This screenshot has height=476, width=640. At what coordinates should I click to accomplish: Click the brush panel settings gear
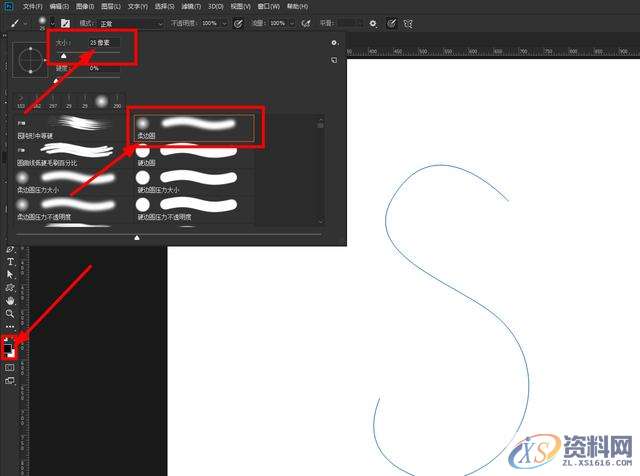334,43
